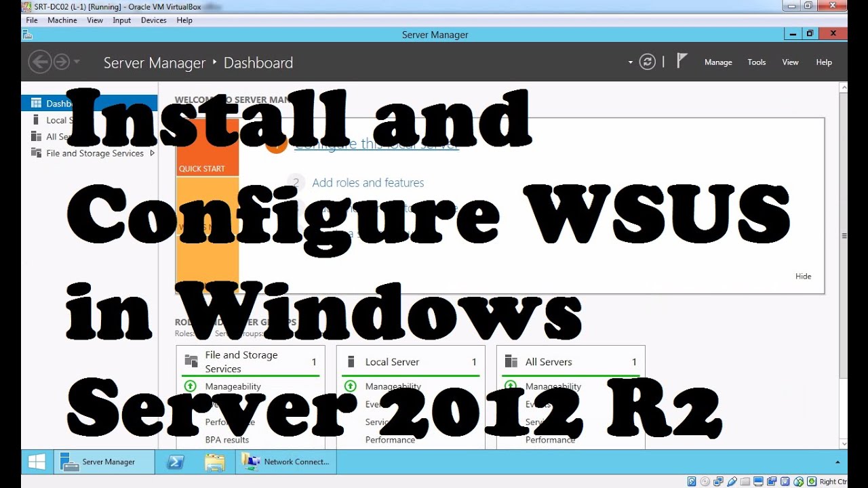The width and height of the screenshot is (868, 488).
Task: Open the Windows Start button
Action: point(37,462)
